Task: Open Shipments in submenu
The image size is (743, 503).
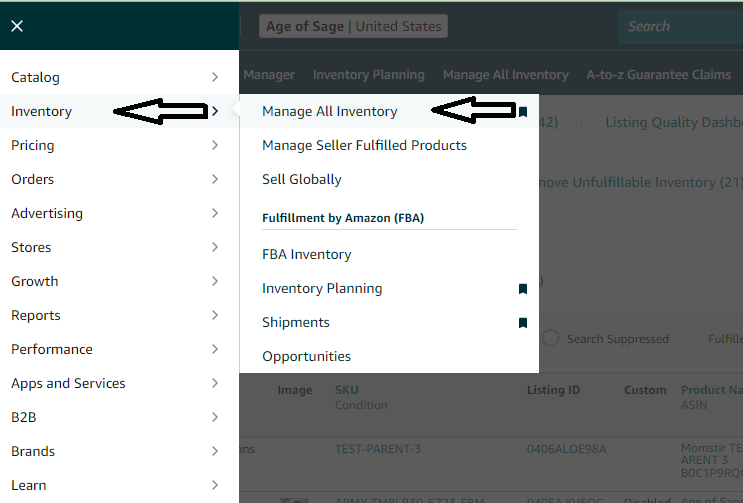Action: pos(296,323)
